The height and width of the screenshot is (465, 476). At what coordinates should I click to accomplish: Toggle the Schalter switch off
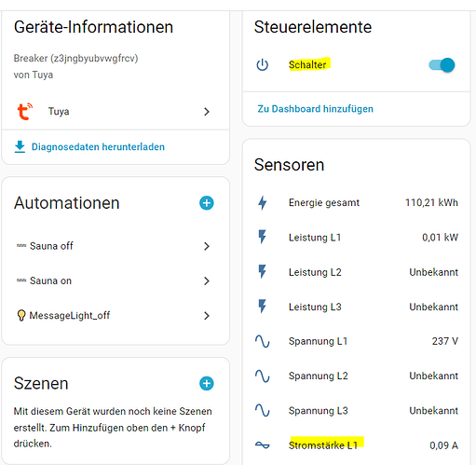pyautogui.click(x=442, y=65)
